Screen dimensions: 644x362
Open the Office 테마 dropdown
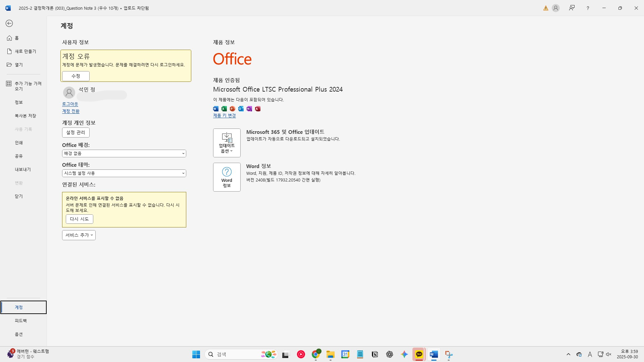tap(124, 173)
